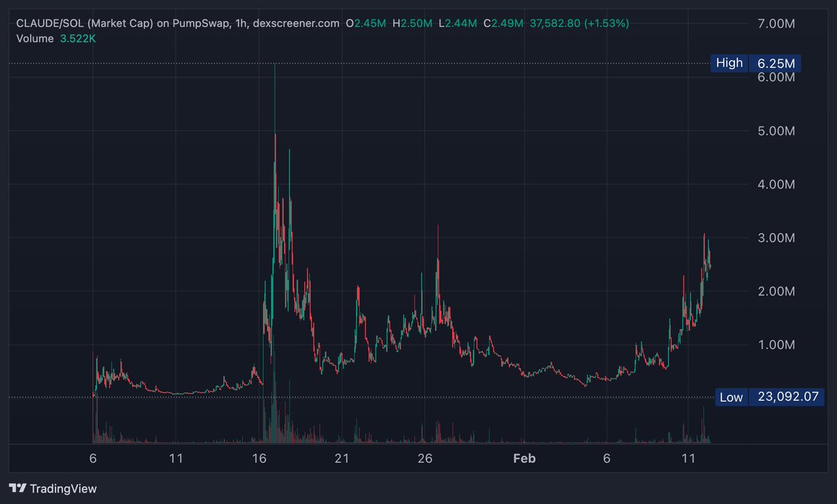The width and height of the screenshot is (837, 504).
Task: Click the 5.00M price axis label
Action: [x=776, y=131]
